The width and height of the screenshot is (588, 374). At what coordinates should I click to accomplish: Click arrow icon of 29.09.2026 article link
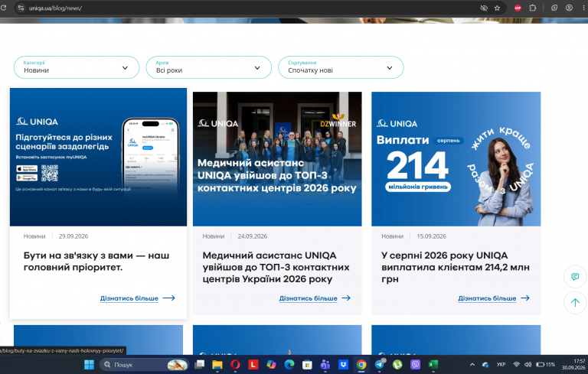click(168, 298)
